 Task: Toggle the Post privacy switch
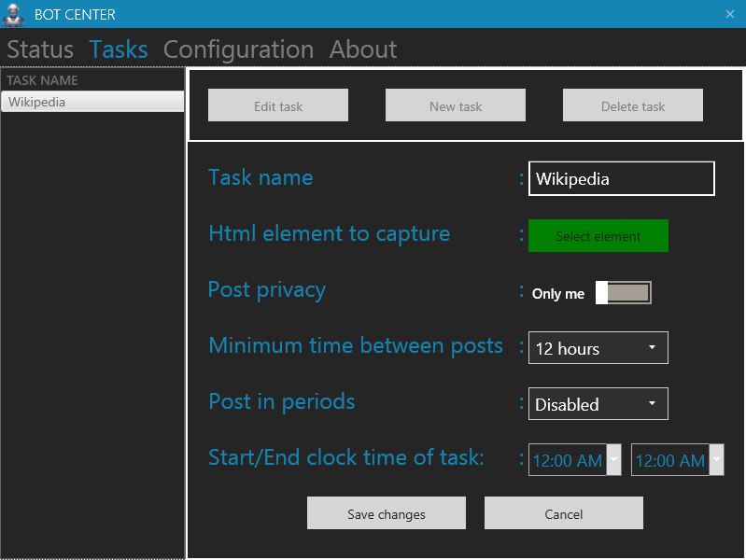tap(623, 293)
